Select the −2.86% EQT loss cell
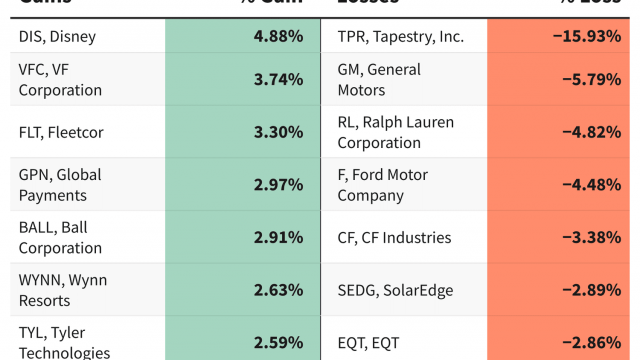The image size is (640, 360). click(x=558, y=342)
